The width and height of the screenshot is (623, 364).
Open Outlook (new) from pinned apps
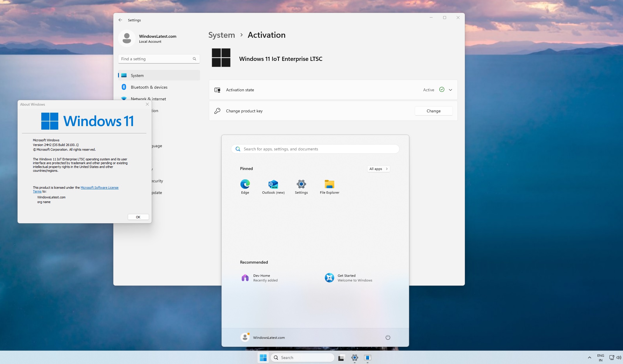273,184
